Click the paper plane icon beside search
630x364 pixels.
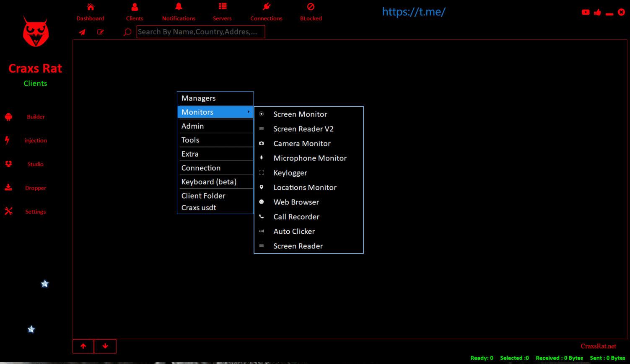point(82,32)
